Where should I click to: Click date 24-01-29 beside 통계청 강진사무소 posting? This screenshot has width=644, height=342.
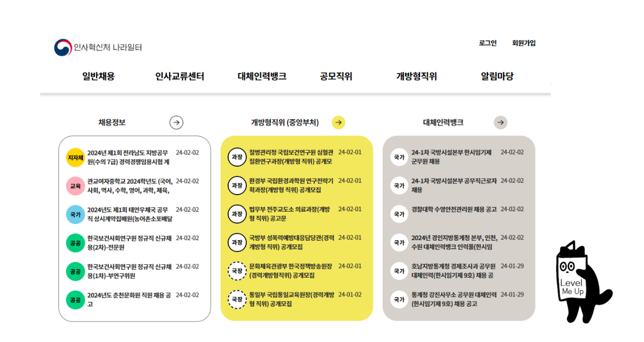pos(512,294)
